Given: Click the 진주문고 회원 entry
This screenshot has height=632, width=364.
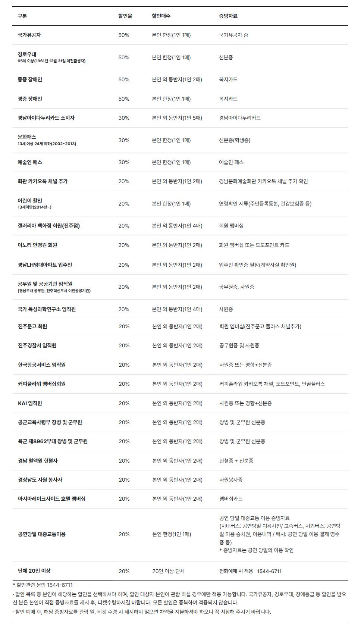Looking at the screenshot, I should click(32, 326).
